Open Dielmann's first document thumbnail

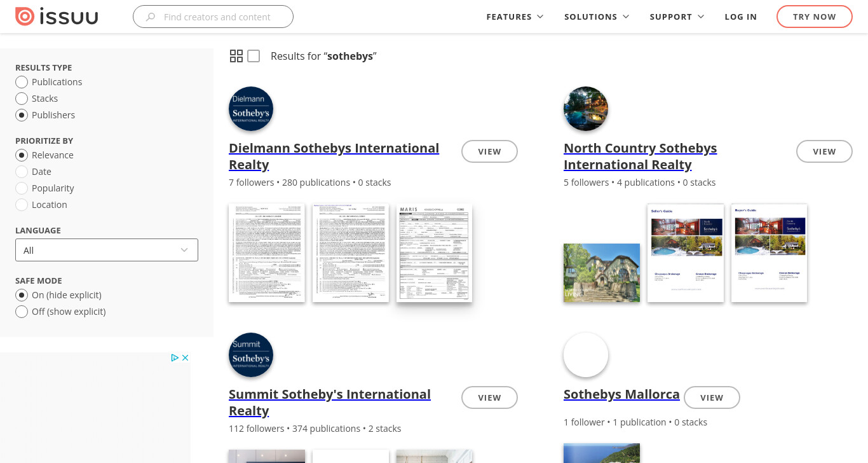(267, 252)
